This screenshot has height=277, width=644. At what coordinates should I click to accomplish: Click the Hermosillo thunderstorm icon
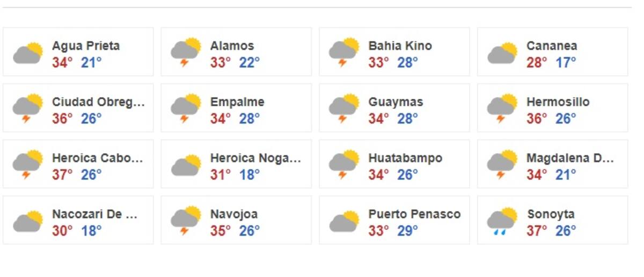pos(502,109)
